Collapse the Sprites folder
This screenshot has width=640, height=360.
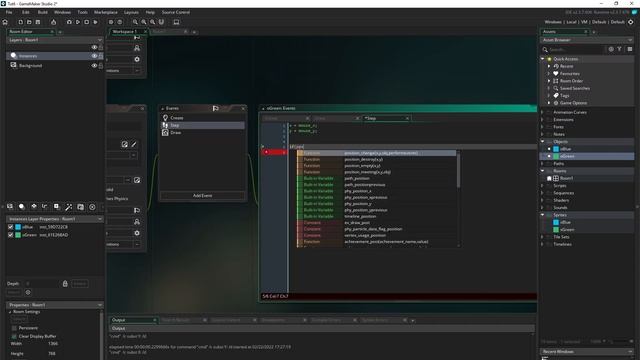pyautogui.click(x=542, y=215)
